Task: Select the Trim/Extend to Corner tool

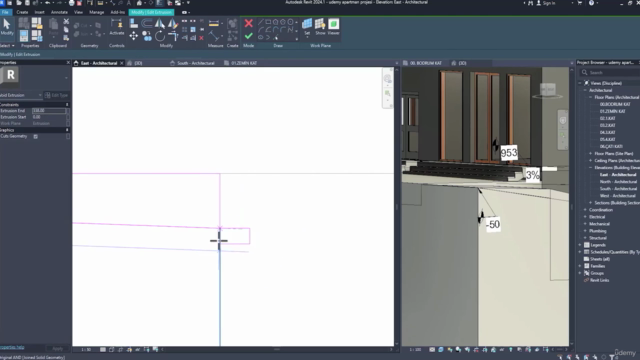Action: point(173,37)
